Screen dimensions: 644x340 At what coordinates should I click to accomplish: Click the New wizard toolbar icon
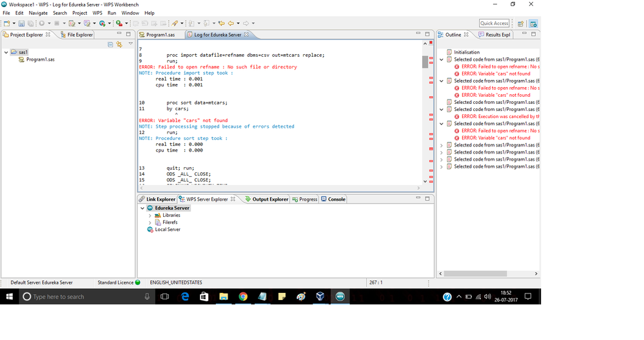(7, 23)
